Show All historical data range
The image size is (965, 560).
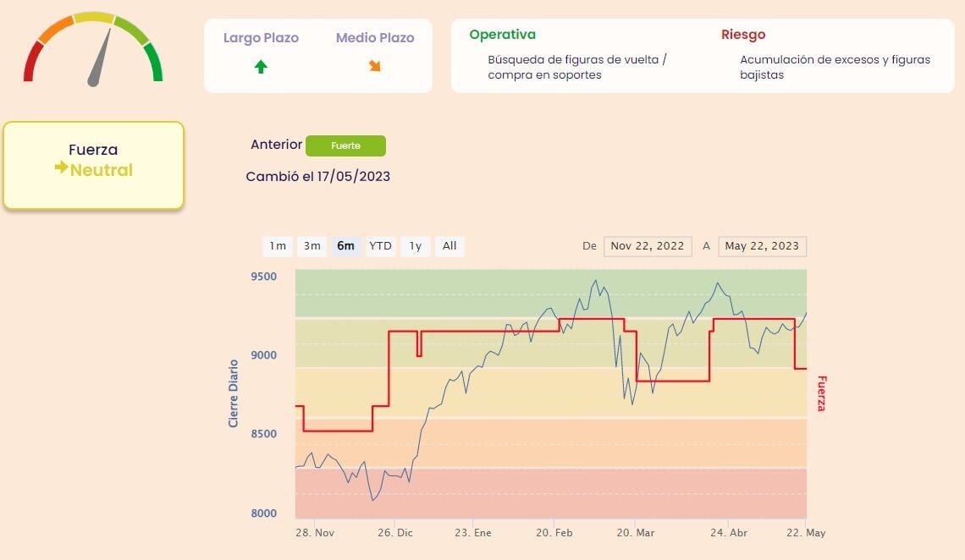[x=449, y=246]
